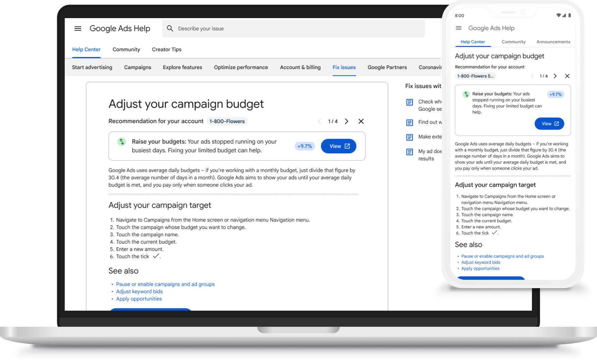Select the Announcements tab on mobile
The width and height of the screenshot is (597, 364).
553,42
